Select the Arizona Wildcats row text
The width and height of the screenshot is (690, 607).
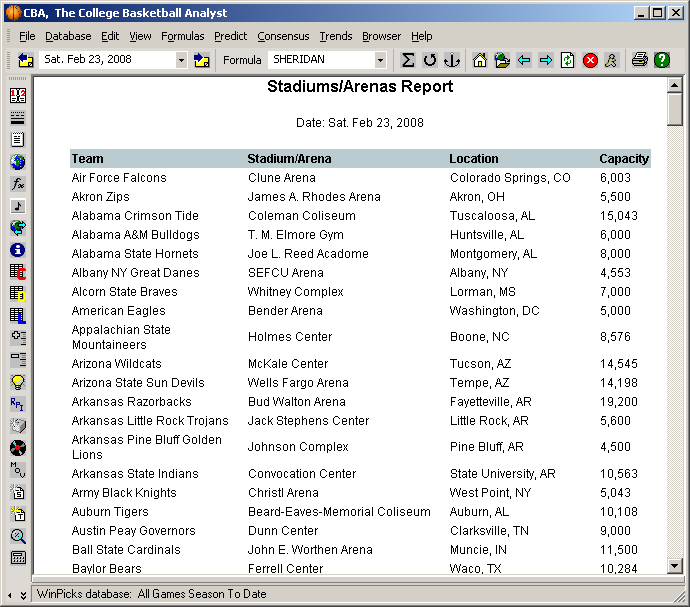(x=117, y=364)
